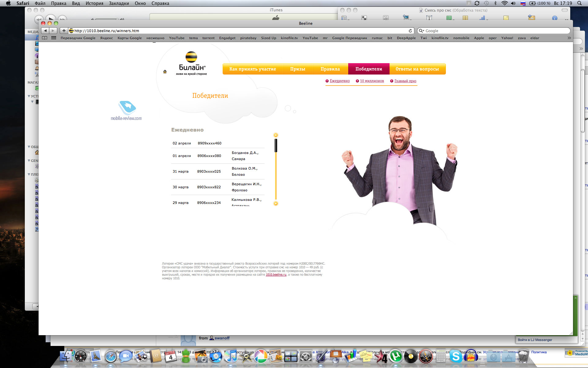The width and height of the screenshot is (588, 368).
Task: Open iCal in the Dock
Action: pyautogui.click(x=171, y=356)
